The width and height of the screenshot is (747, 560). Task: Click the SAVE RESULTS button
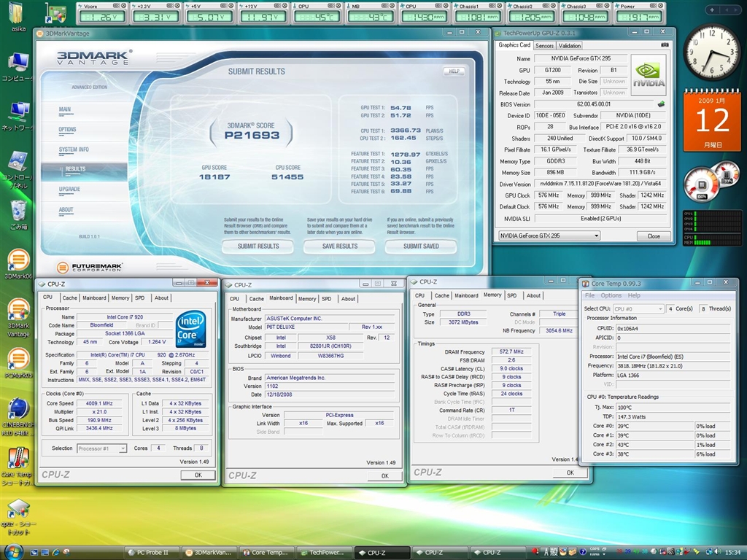[339, 246]
